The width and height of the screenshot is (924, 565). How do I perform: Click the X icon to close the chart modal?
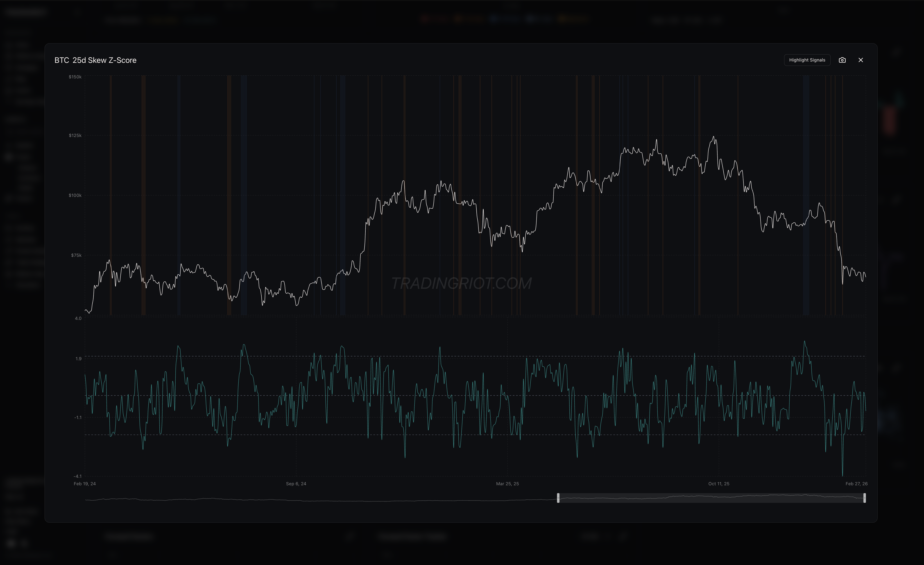point(861,60)
